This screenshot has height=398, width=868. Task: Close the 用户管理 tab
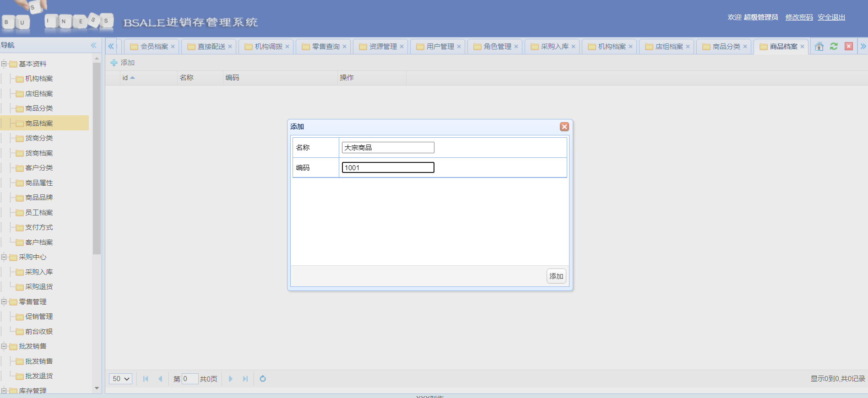point(459,47)
